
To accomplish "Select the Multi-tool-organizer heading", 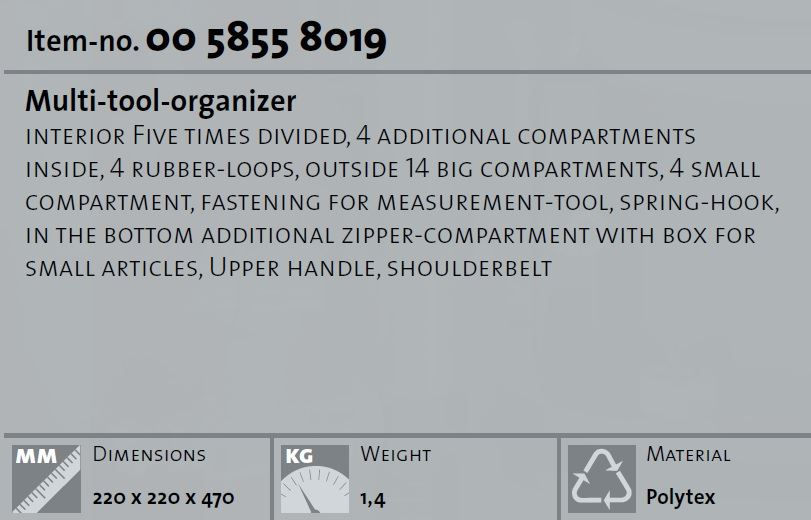I will point(161,101).
